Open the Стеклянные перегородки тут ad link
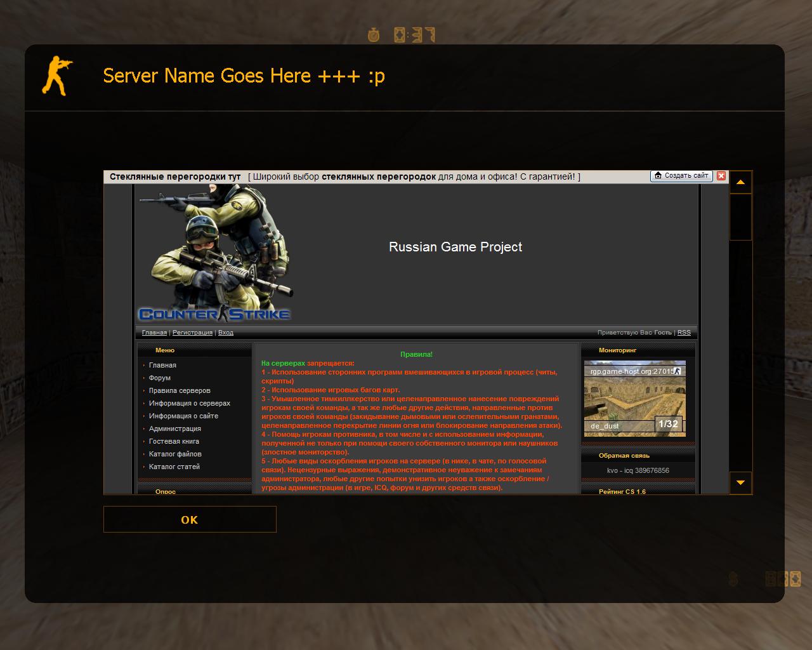 175,176
